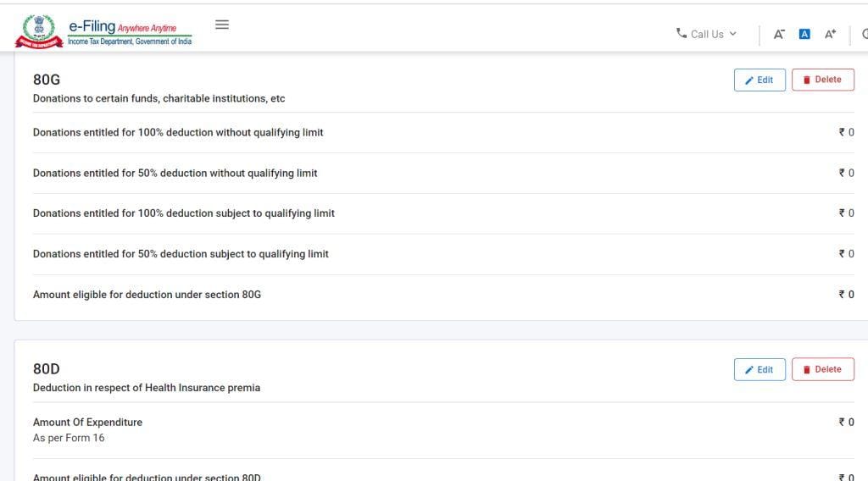Click the 100% deduction subject to qualifying limit row
Screen dimensions: 868x481
183,213
